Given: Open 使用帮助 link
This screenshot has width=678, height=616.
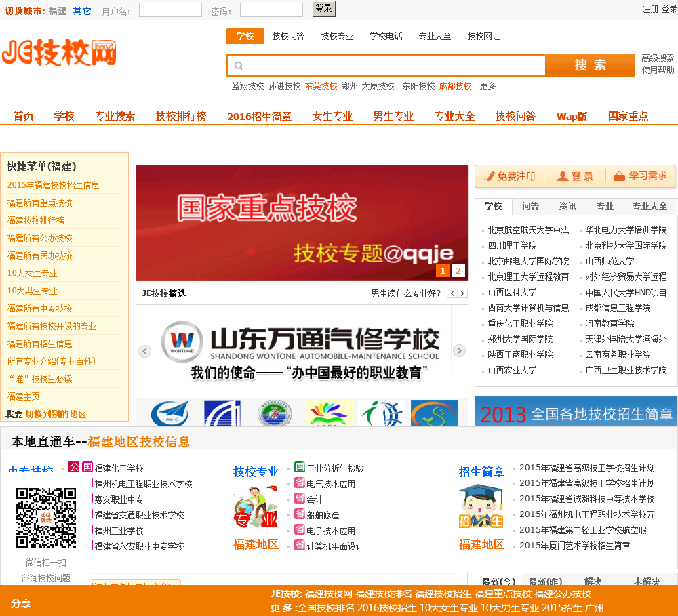Looking at the screenshot, I should 658,70.
